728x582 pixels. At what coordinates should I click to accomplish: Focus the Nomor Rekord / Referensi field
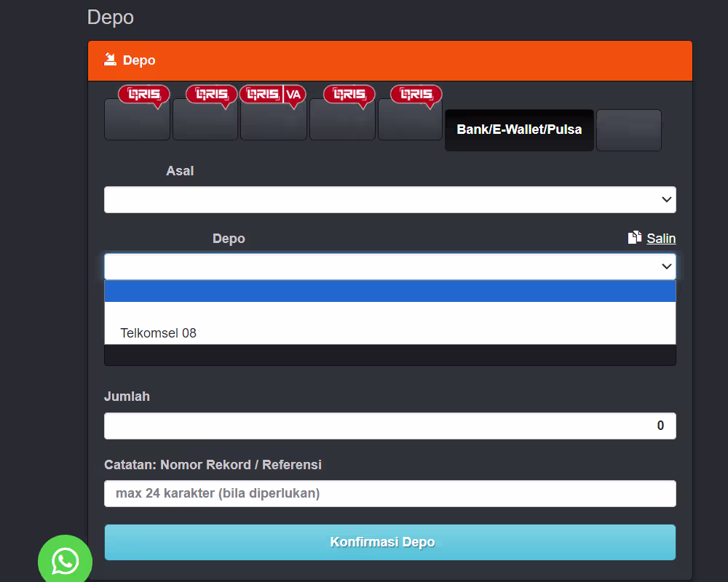pos(390,493)
